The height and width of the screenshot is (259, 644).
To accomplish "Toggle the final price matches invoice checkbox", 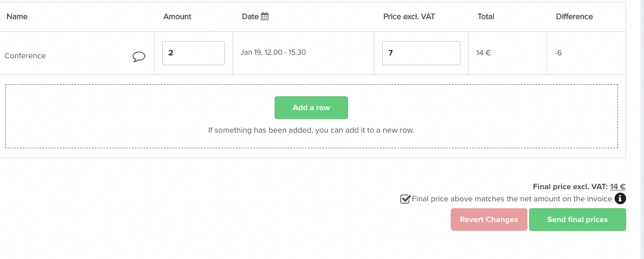I will click(x=405, y=199).
